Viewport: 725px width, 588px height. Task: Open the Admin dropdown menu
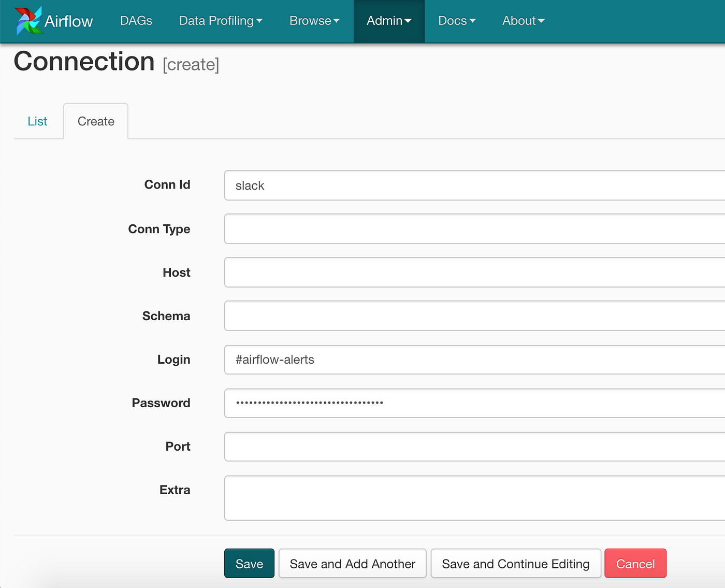[x=389, y=21]
